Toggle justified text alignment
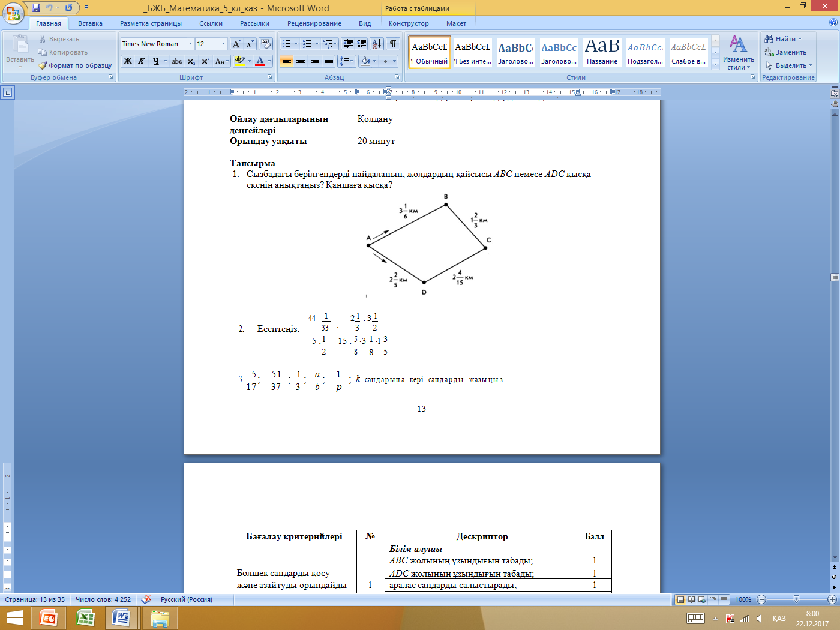 (329, 61)
